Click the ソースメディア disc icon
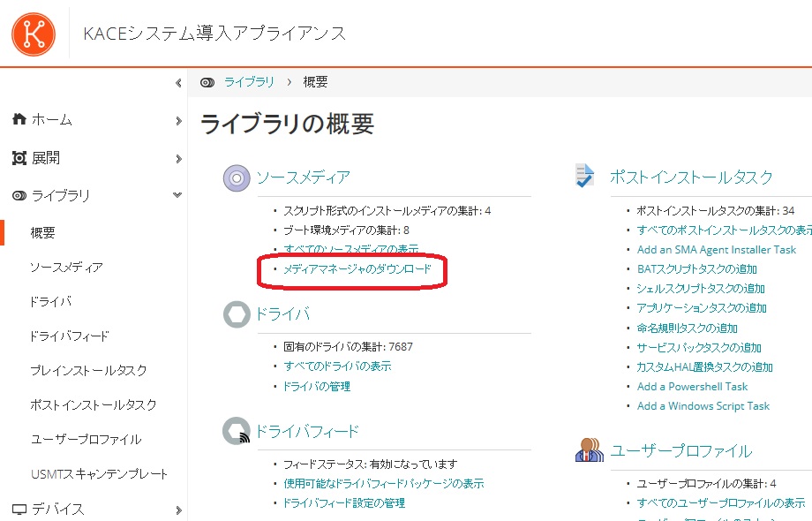The height and width of the screenshot is (521, 812). pyautogui.click(x=237, y=178)
